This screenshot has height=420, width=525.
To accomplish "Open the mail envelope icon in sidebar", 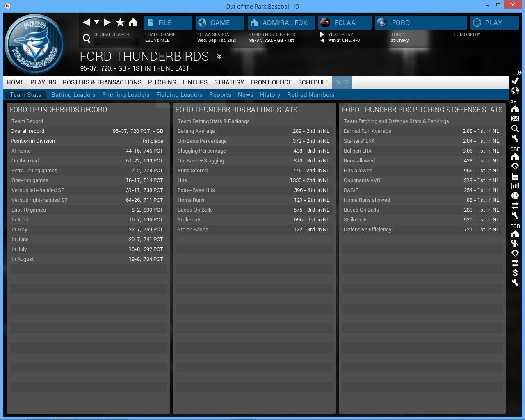I will click(515, 119).
